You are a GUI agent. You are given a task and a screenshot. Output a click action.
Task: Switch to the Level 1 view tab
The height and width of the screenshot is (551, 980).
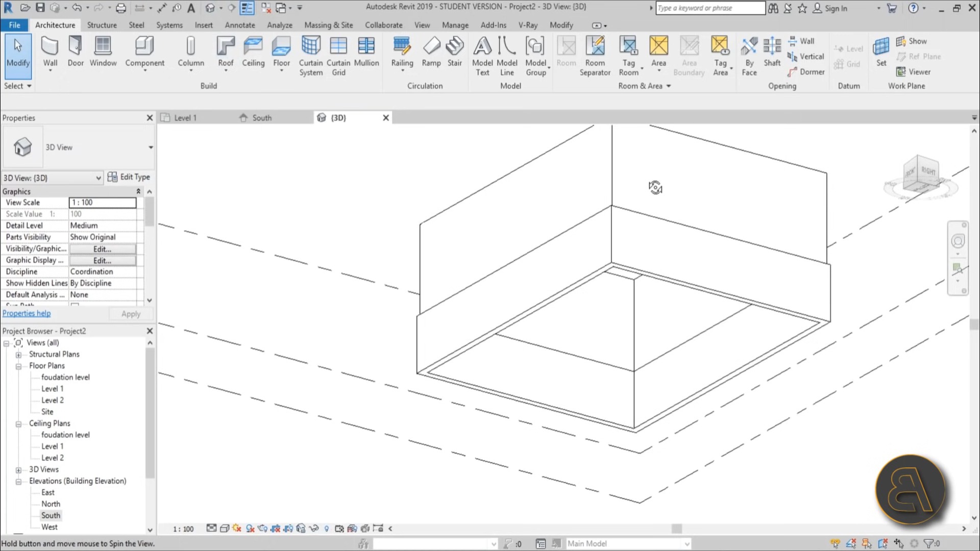click(x=185, y=118)
